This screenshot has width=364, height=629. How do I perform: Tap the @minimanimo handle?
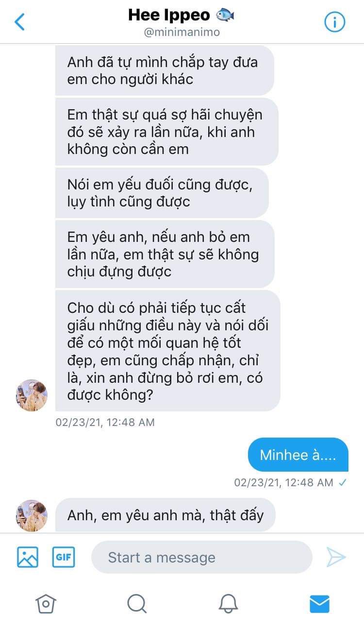coord(182,32)
